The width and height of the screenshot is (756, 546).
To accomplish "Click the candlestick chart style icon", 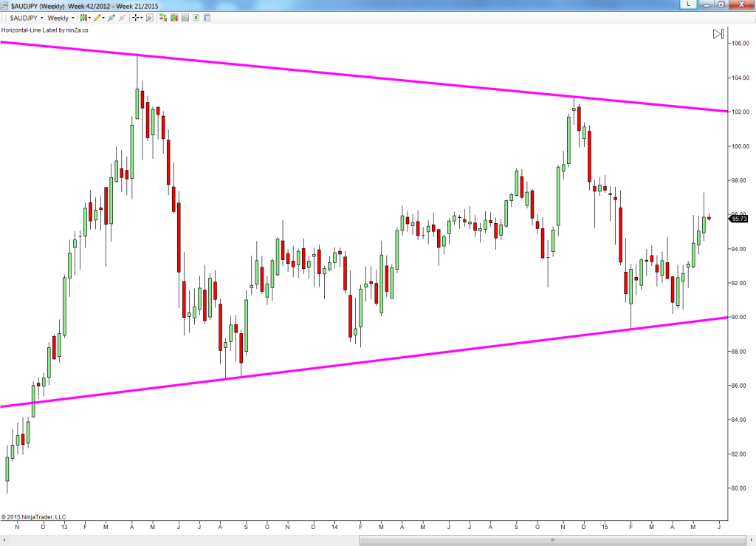I will click(x=83, y=18).
